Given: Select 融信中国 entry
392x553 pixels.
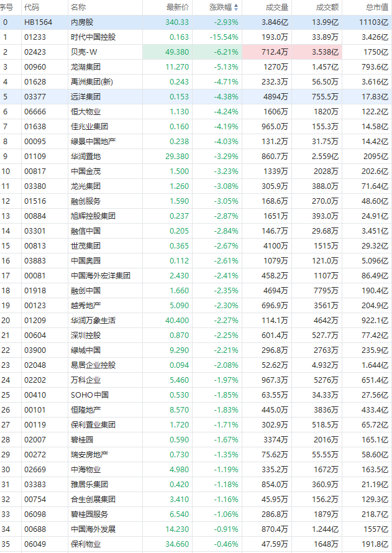Looking at the screenshot, I should pyautogui.click(x=86, y=231).
